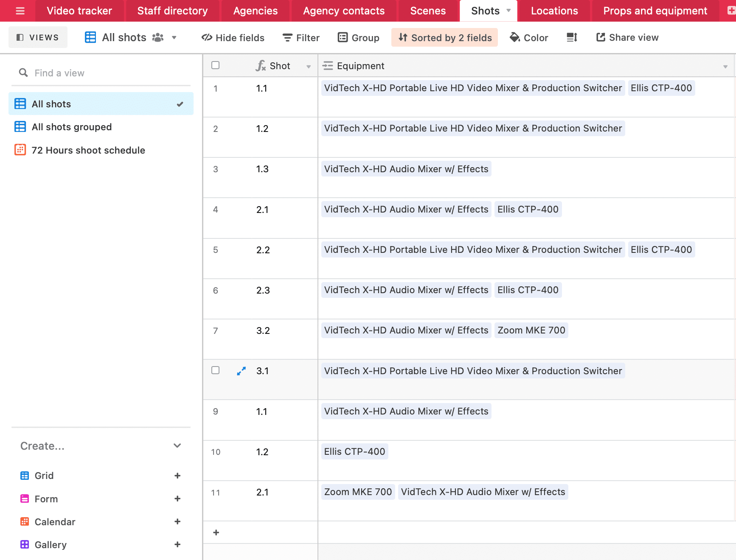
Task: Open the hamburger menu
Action: tap(20, 11)
